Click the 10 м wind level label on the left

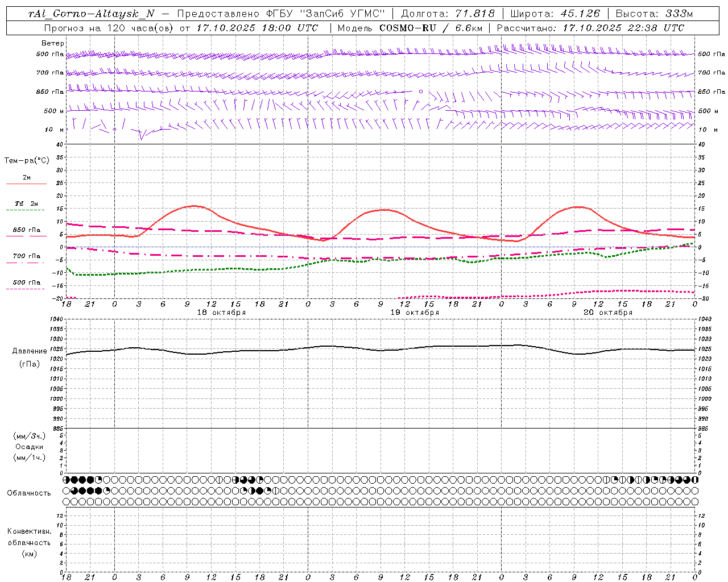pyautogui.click(x=54, y=130)
